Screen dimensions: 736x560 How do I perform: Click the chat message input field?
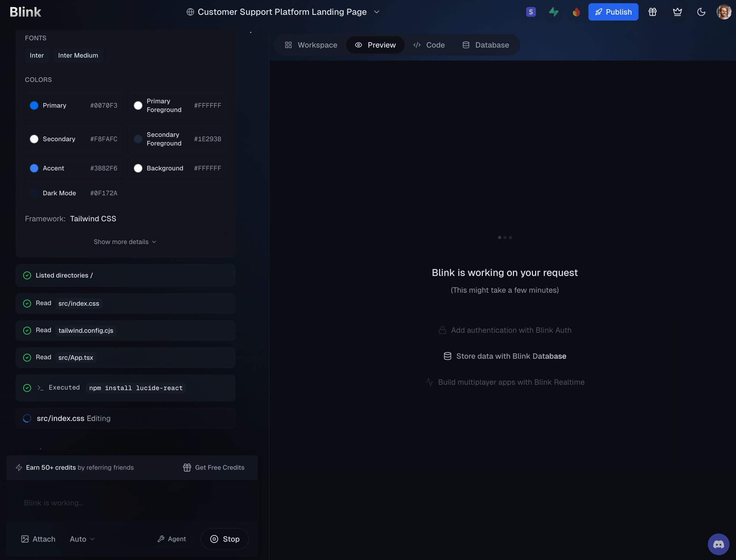coord(129,503)
